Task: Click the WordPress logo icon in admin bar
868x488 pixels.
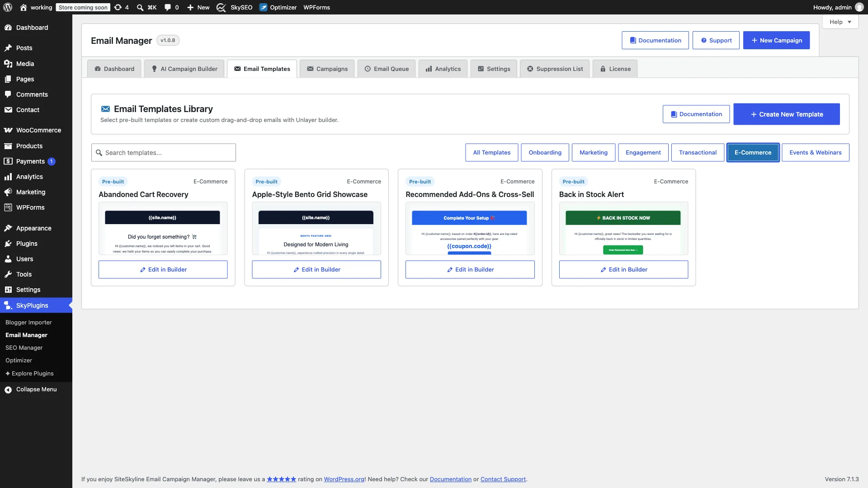Action: pyautogui.click(x=8, y=7)
